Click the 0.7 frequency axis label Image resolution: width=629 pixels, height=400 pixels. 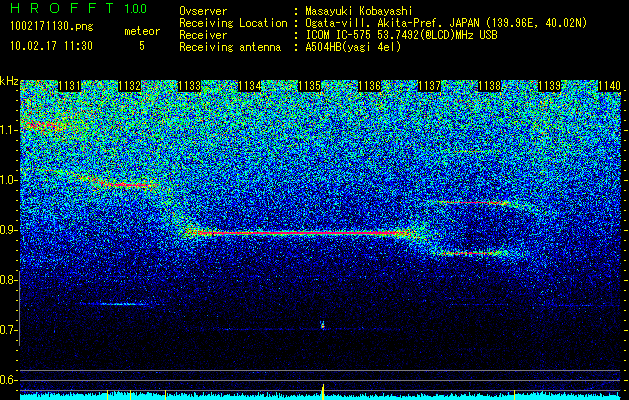pyautogui.click(x=8, y=330)
